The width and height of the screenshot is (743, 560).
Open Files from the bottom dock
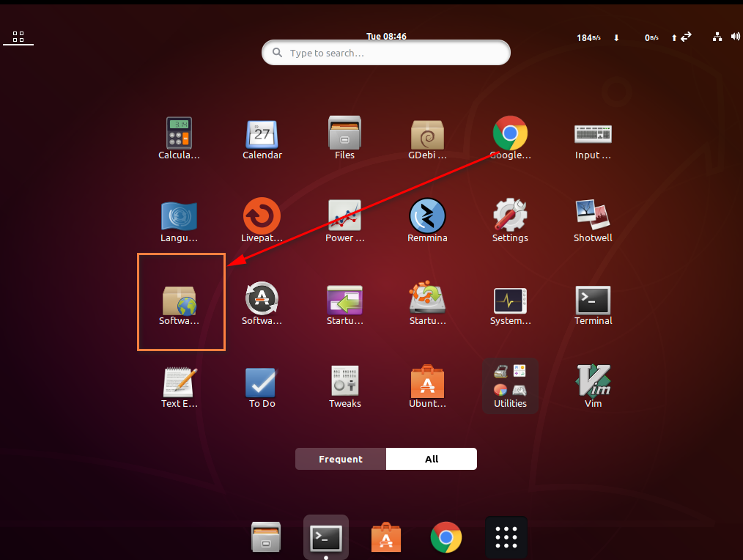tap(266, 537)
